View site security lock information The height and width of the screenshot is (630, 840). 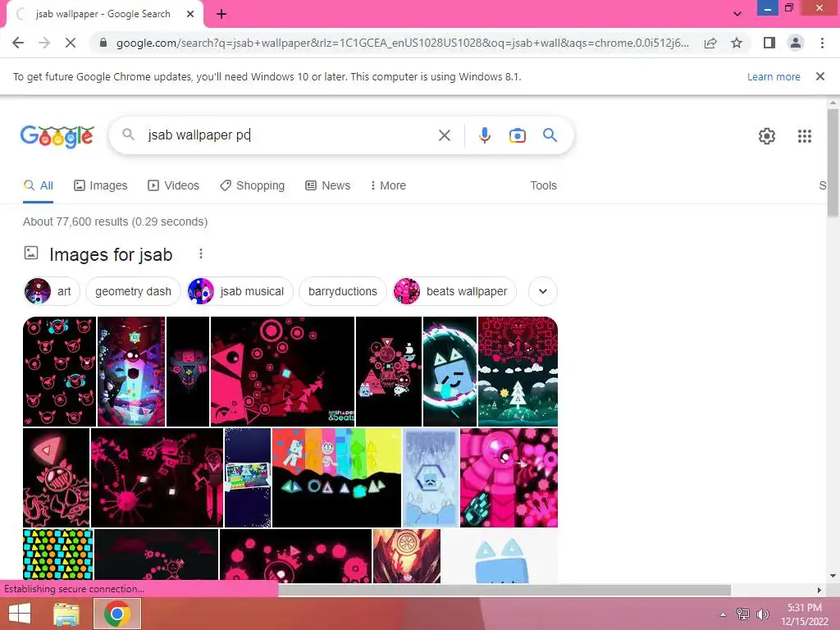click(x=103, y=43)
